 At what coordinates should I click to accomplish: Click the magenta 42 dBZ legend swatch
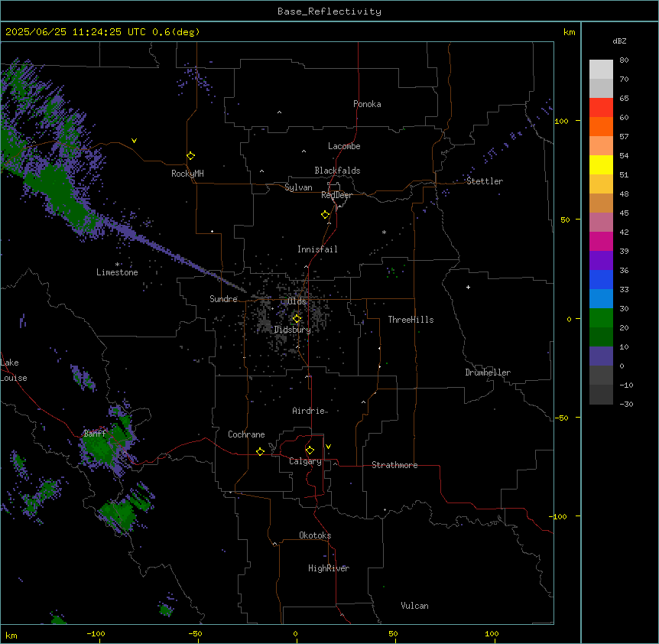601,241
